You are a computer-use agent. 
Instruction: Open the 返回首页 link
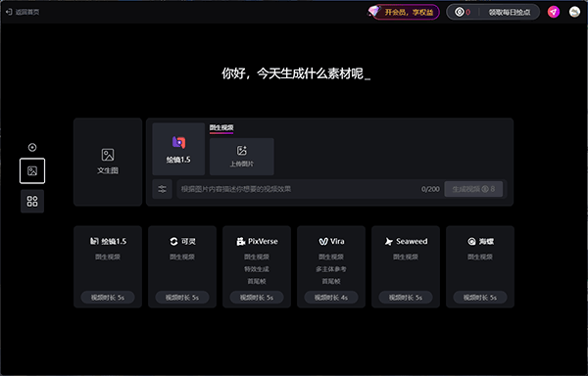click(x=27, y=12)
